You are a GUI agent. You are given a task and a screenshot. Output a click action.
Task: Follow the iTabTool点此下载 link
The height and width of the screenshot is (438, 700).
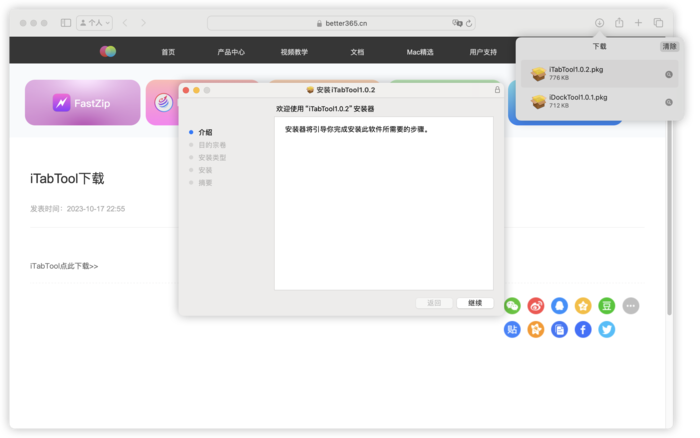click(x=65, y=266)
